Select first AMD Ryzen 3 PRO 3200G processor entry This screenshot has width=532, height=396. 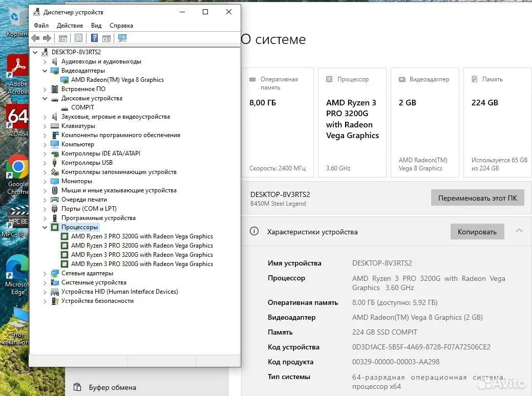tap(142, 236)
